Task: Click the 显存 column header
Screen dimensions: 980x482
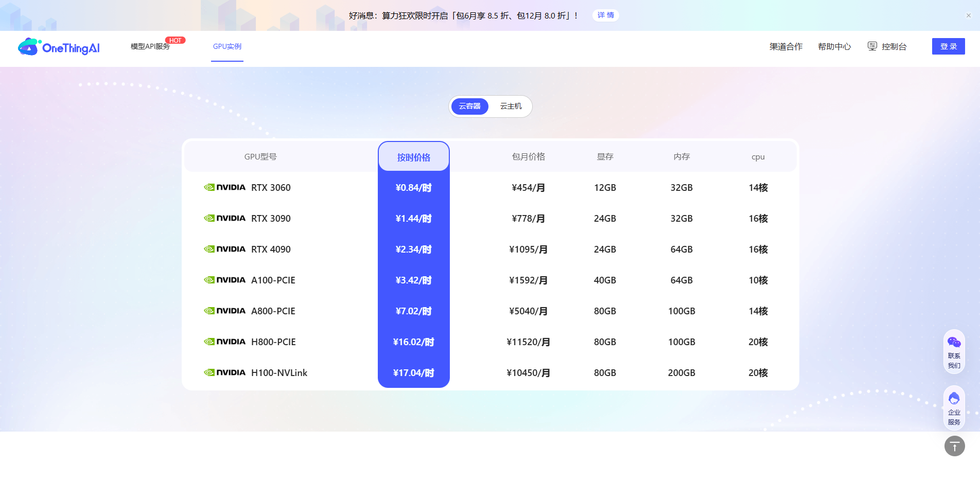Action: 605,157
